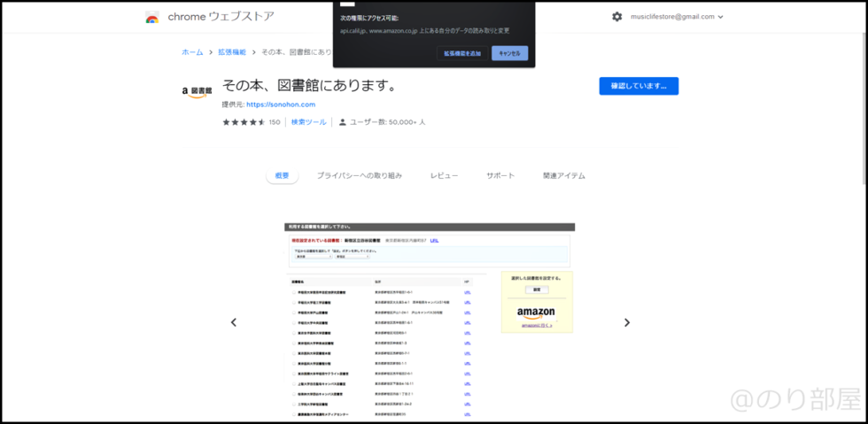Click the Chrome Web Store rainbow logo
This screenshot has height=424, width=868.
tap(152, 17)
